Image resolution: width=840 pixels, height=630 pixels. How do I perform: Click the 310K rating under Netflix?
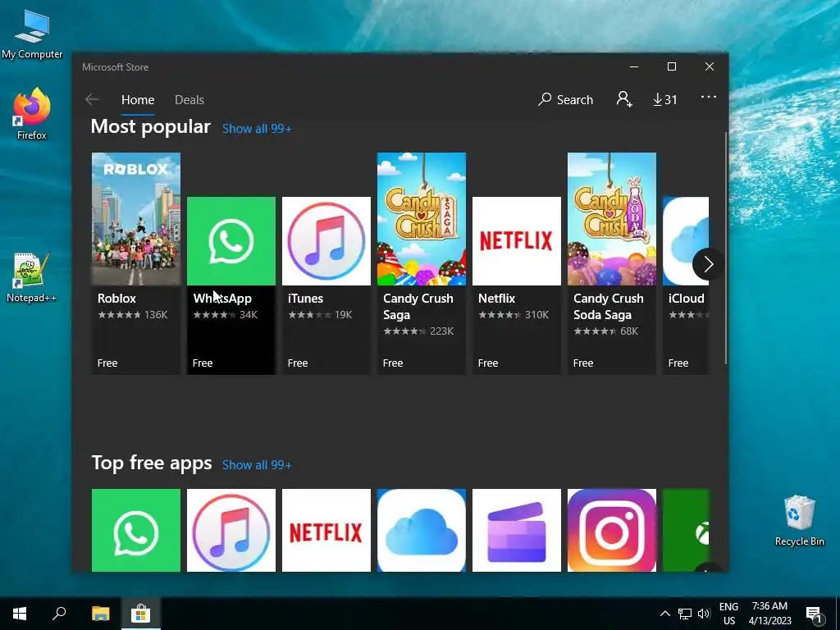(536, 315)
